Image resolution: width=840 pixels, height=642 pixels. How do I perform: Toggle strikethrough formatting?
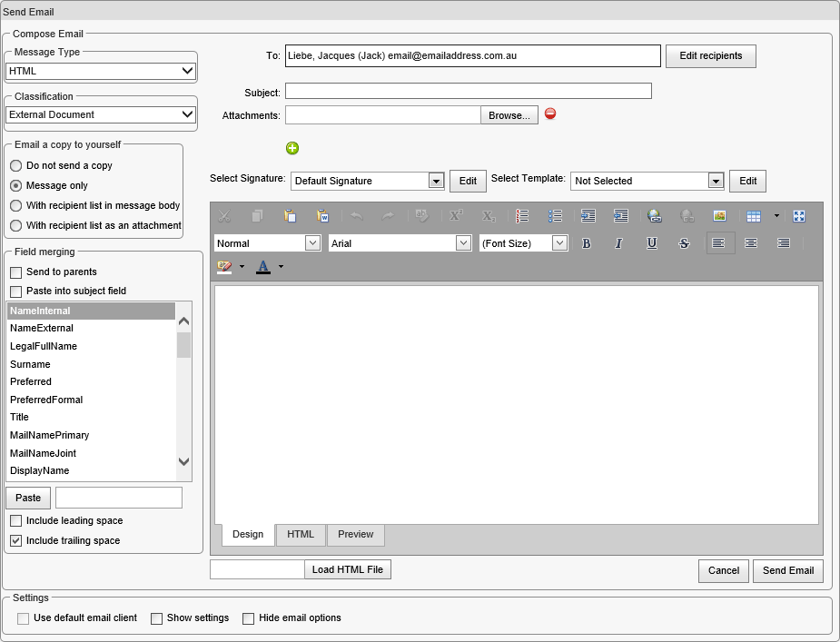click(x=684, y=243)
